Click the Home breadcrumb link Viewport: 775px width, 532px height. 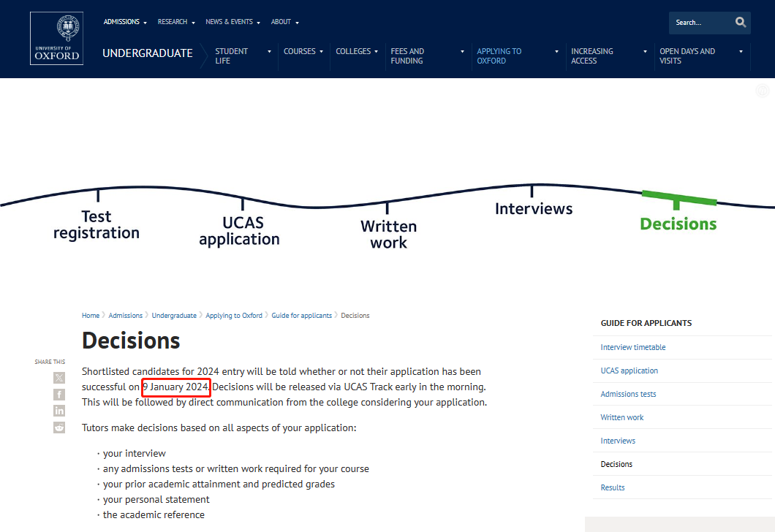(91, 315)
